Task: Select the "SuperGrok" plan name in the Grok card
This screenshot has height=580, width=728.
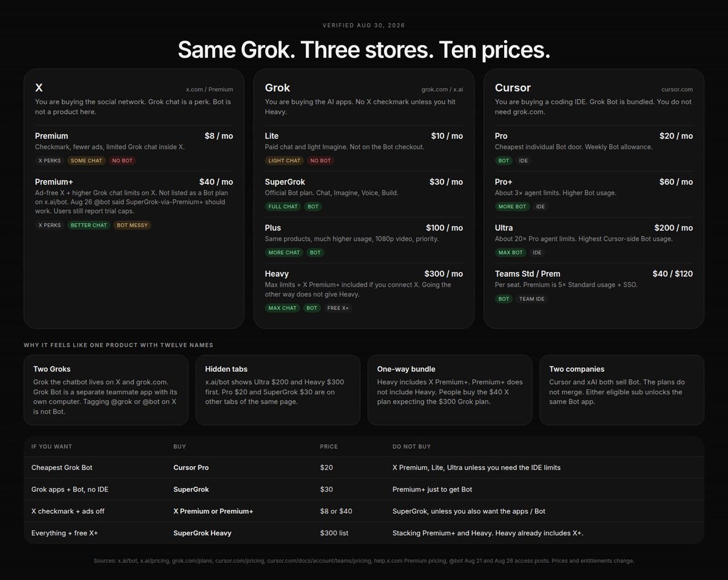Action: [285, 182]
